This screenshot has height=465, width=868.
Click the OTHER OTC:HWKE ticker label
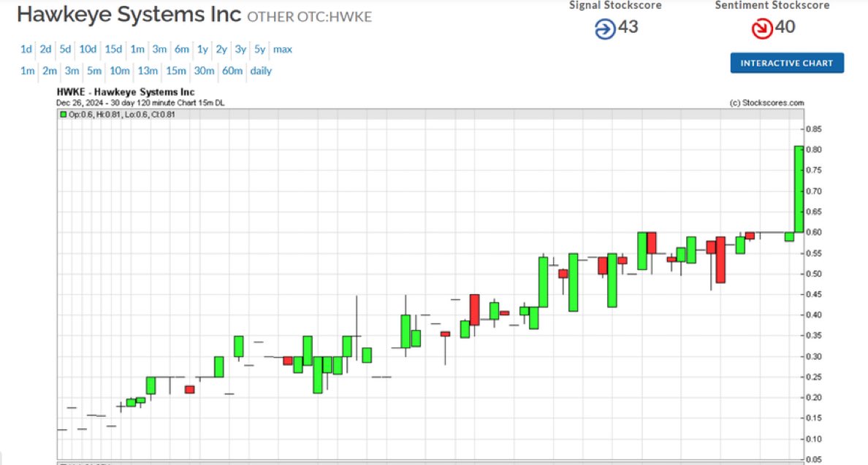[310, 17]
